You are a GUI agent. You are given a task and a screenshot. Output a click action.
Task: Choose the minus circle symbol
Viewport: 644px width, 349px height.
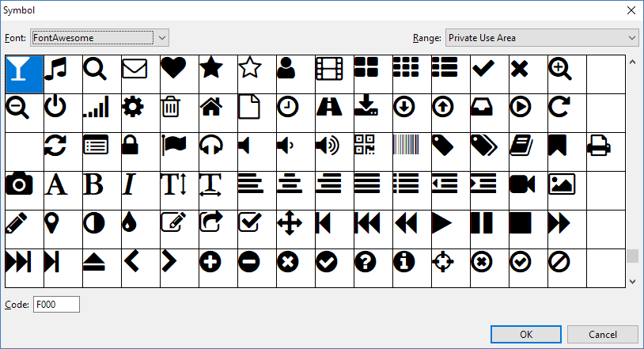click(256, 268)
